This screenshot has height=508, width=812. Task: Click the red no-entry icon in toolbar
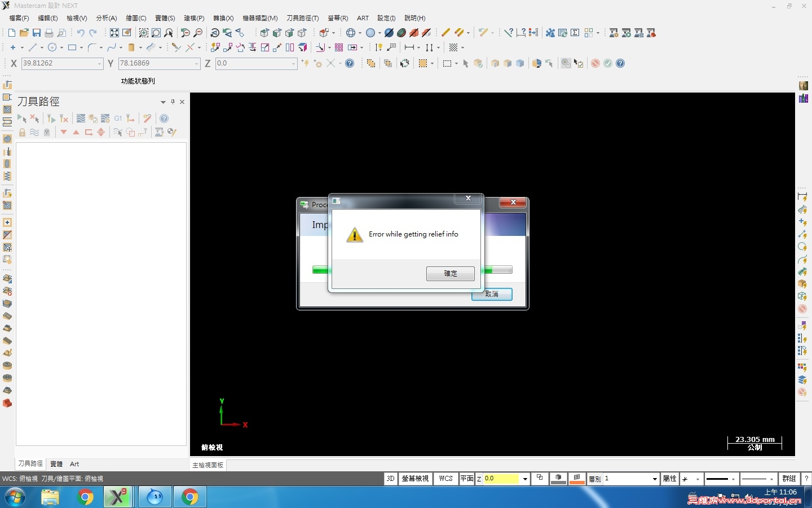coord(595,64)
